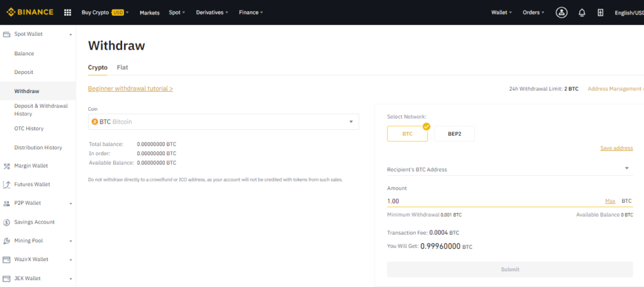Click the Minimum Withdrawal 0.001 BTC text
The image size is (644, 287).
[x=425, y=215]
